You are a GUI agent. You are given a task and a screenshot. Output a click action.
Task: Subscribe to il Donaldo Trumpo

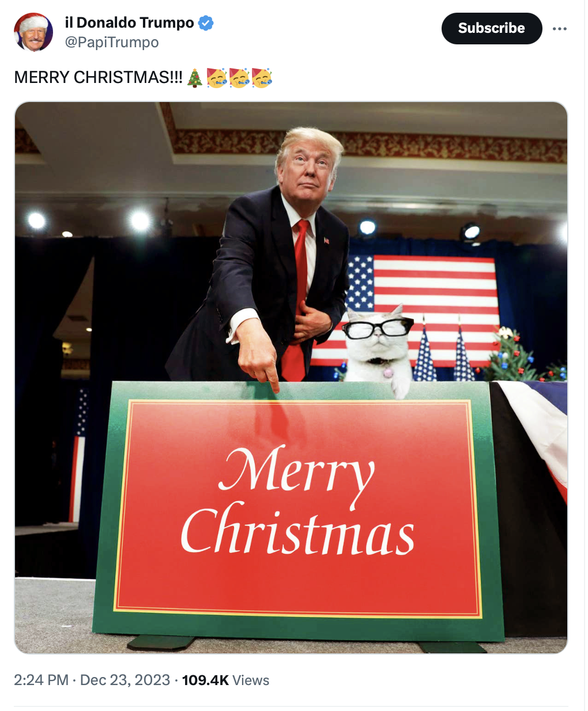pos(492,28)
